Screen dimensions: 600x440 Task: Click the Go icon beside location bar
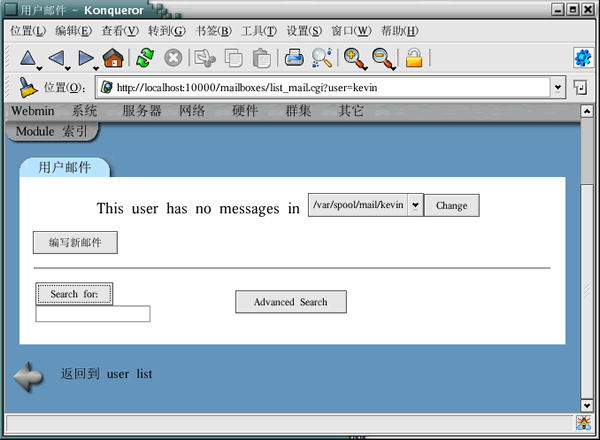(x=580, y=88)
